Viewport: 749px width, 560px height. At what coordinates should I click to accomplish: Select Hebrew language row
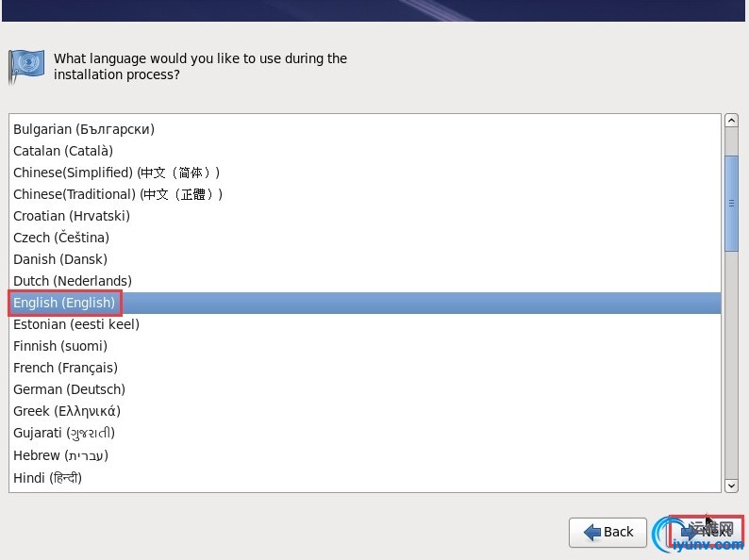(364, 455)
